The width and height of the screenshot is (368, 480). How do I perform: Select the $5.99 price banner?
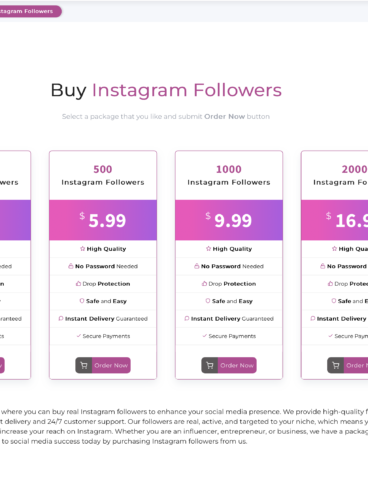pyautogui.click(x=103, y=220)
